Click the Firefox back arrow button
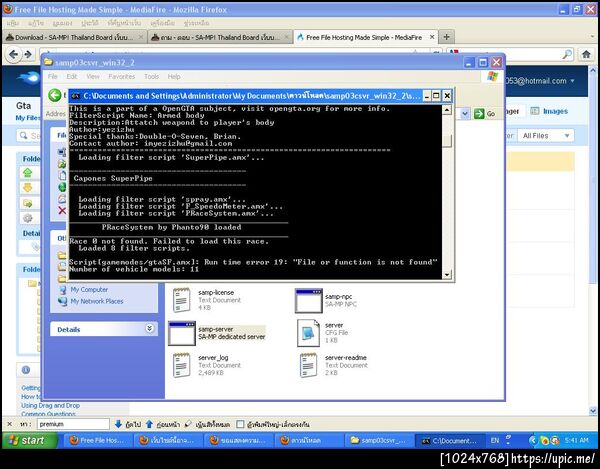600x469 pixels. [13, 55]
